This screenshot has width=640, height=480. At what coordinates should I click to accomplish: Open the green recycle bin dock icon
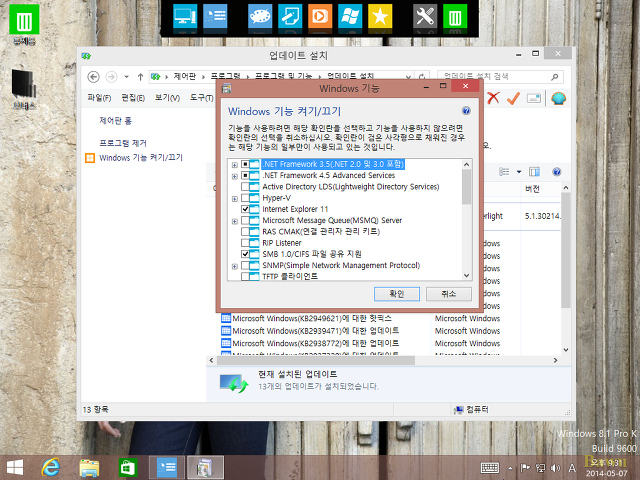coord(455,16)
